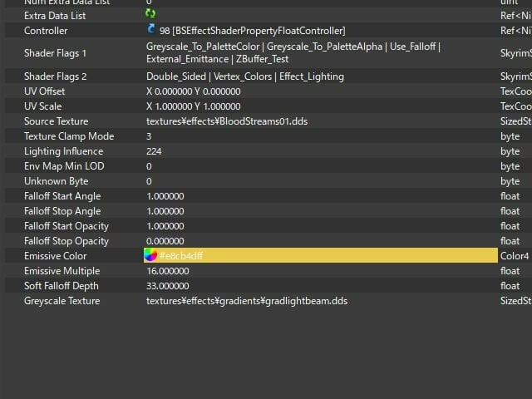Select the 98 [BSEffectShaderPropertyFloatController] reference
This screenshot has width=532, height=399.
[253, 31]
